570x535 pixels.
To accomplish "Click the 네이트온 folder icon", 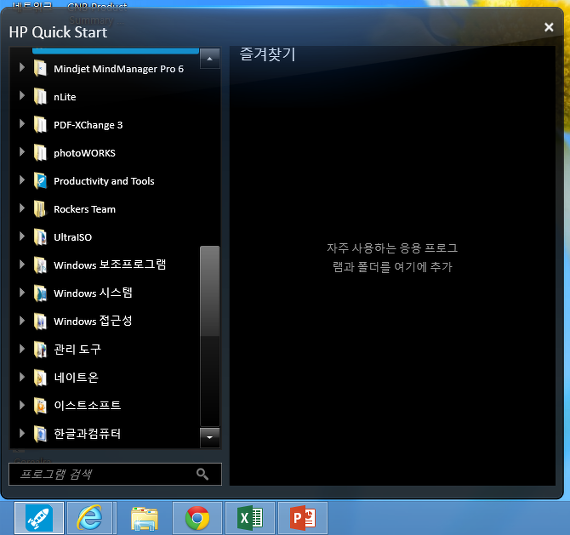I will [x=40, y=377].
